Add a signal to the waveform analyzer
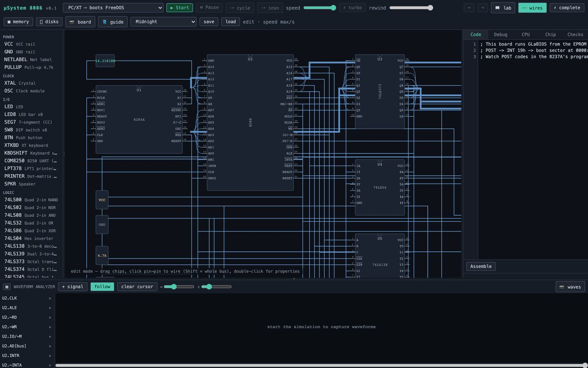588x368 pixels. [73, 287]
